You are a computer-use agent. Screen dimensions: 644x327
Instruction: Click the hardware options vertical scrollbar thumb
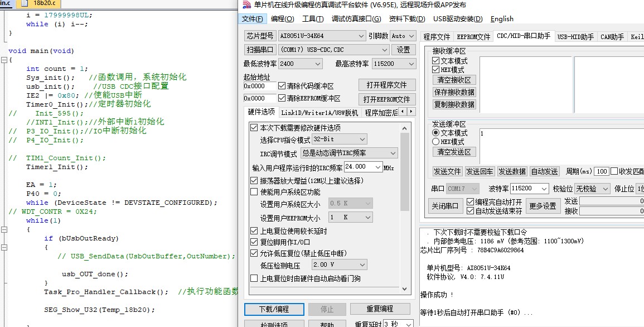coord(405,172)
